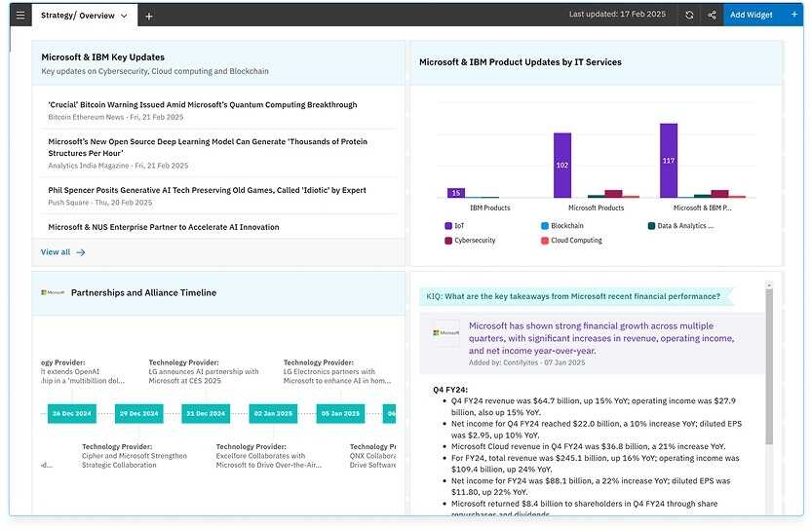Click the Last updated: 17 Feb 2025 text
Viewport: 812px width, 530px height.
(x=617, y=15)
